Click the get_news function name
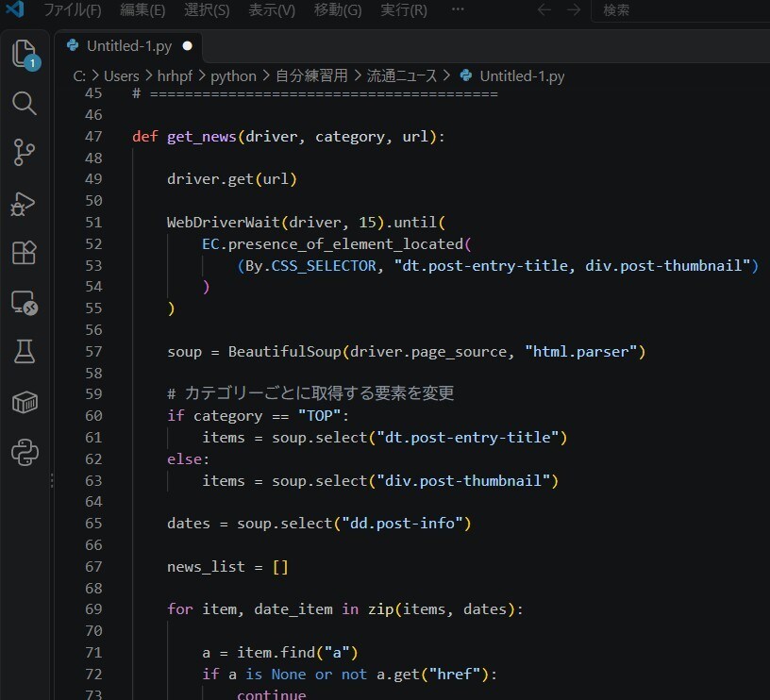Screen dimensions: 770x700 201,137
